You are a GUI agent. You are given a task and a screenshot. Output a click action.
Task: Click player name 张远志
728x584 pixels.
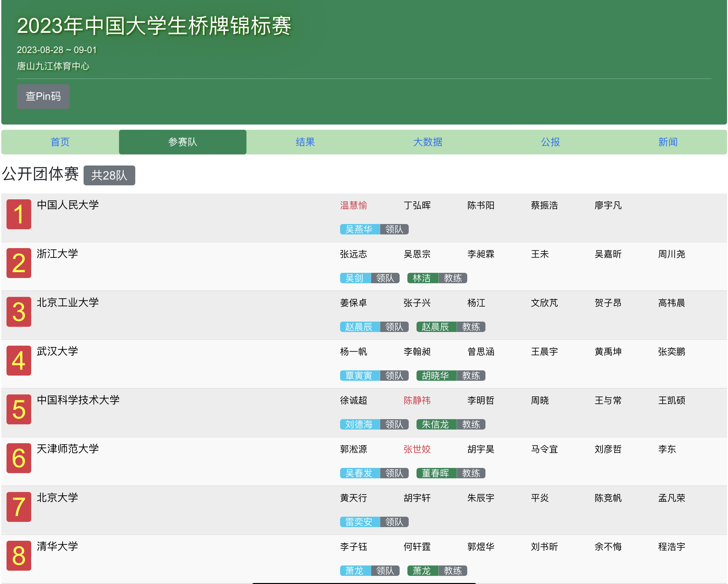[x=353, y=254]
